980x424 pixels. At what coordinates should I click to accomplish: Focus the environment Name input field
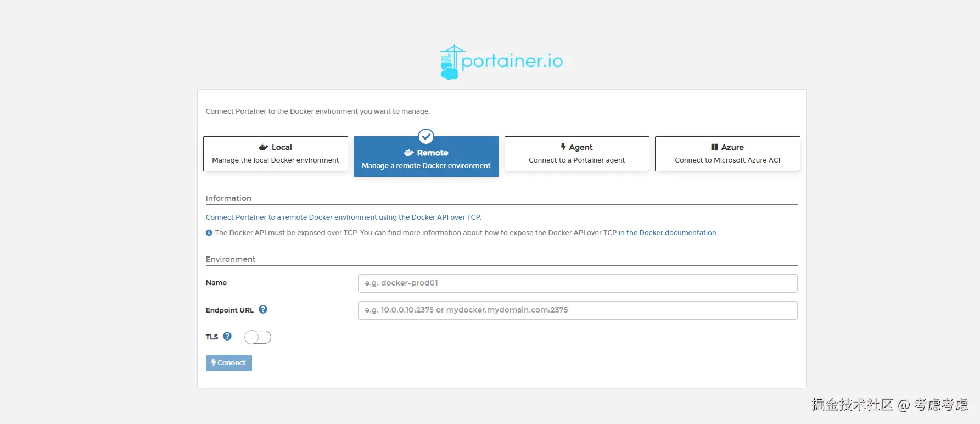coord(578,283)
